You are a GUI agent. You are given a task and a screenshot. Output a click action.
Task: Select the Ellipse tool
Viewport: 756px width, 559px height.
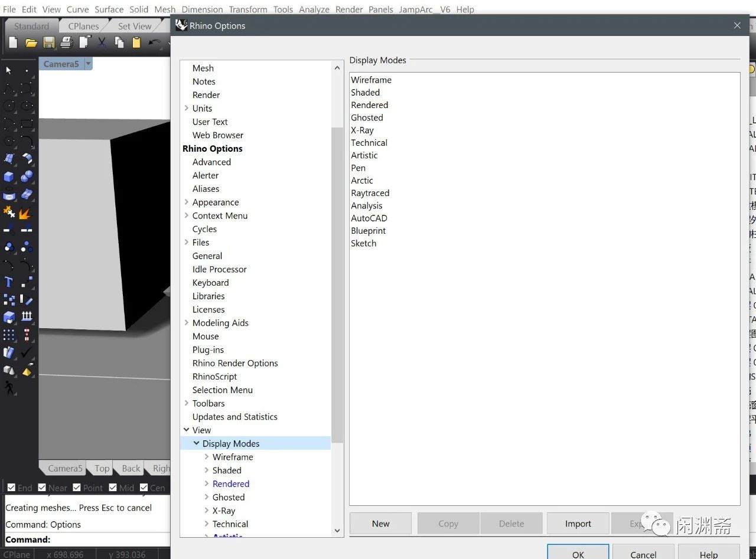[27, 106]
